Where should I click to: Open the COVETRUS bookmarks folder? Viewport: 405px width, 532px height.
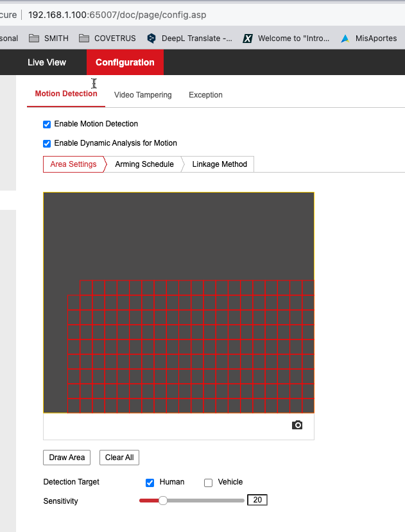pyautogui.click(x=107, y=39)
